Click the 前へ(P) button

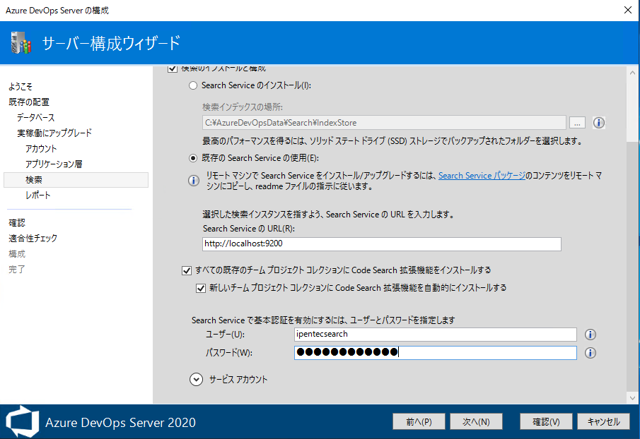[x=419, y=421]
